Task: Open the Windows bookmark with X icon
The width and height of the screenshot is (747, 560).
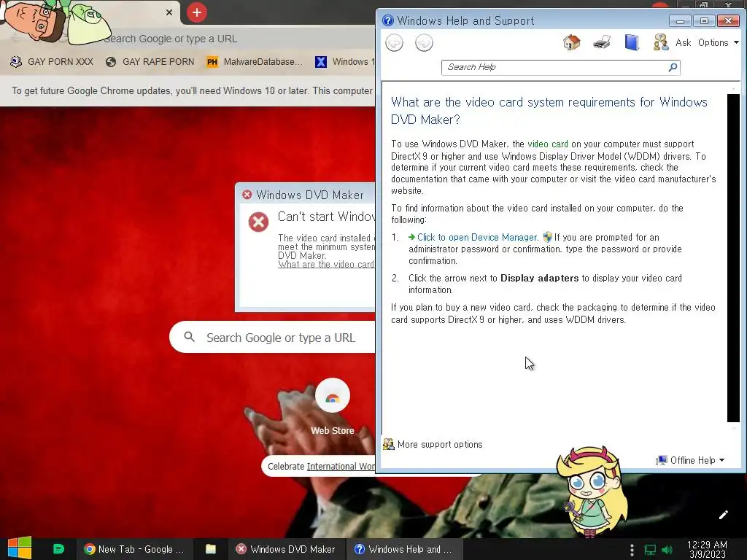Action: click(345, 61)
